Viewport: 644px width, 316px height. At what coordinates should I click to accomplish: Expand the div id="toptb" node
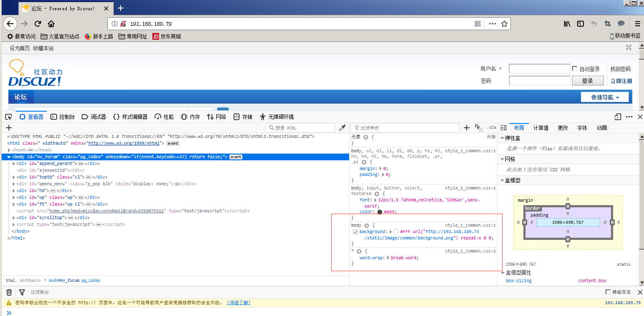pyautogui.click(x=14, y=177)
